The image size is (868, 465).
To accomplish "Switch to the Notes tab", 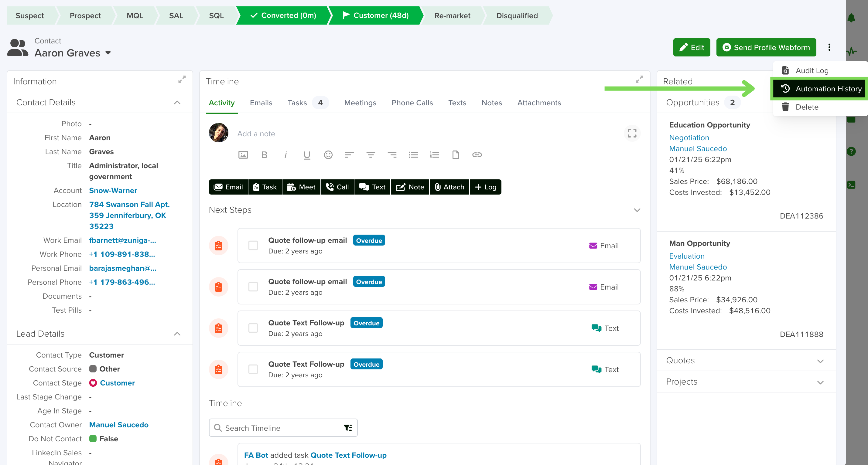I will pos(492,103).
